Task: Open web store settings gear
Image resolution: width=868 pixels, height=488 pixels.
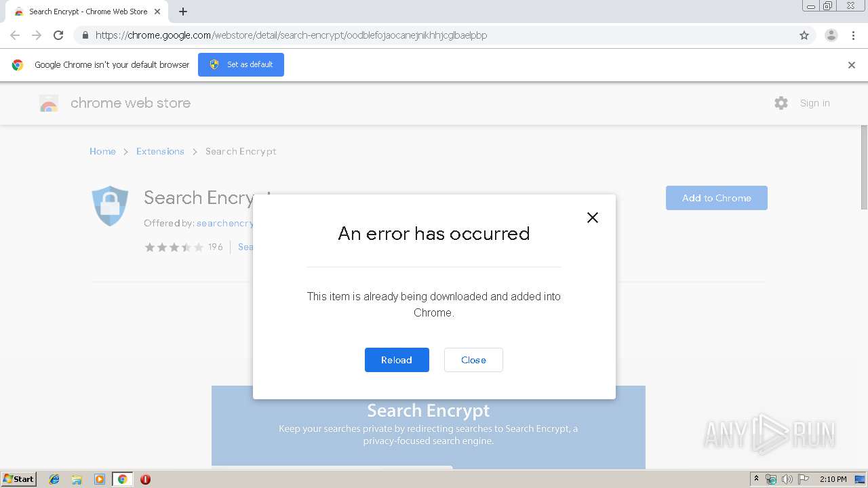Action: click(781, 103)
